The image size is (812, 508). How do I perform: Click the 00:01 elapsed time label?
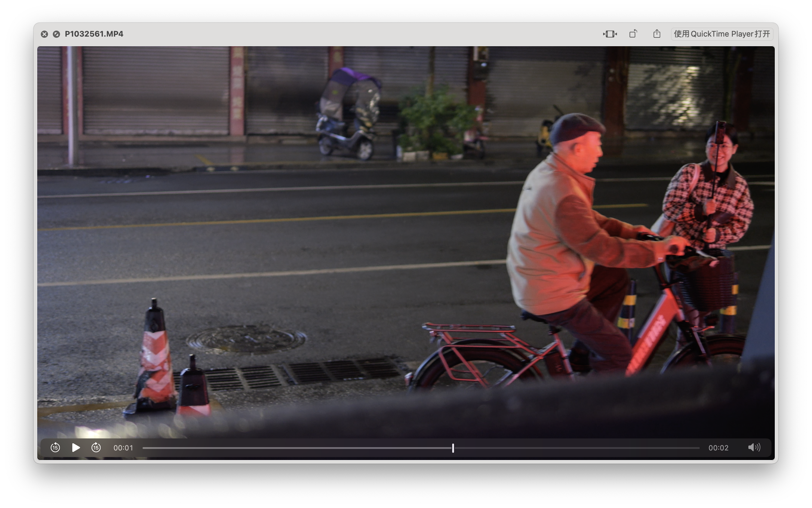tap(123, 448)
